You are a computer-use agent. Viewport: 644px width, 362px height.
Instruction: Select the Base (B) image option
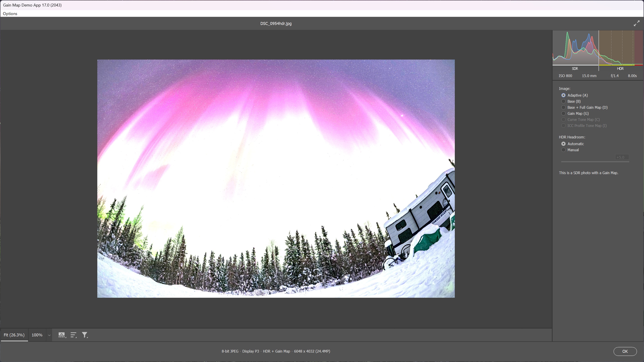(564, 101)
